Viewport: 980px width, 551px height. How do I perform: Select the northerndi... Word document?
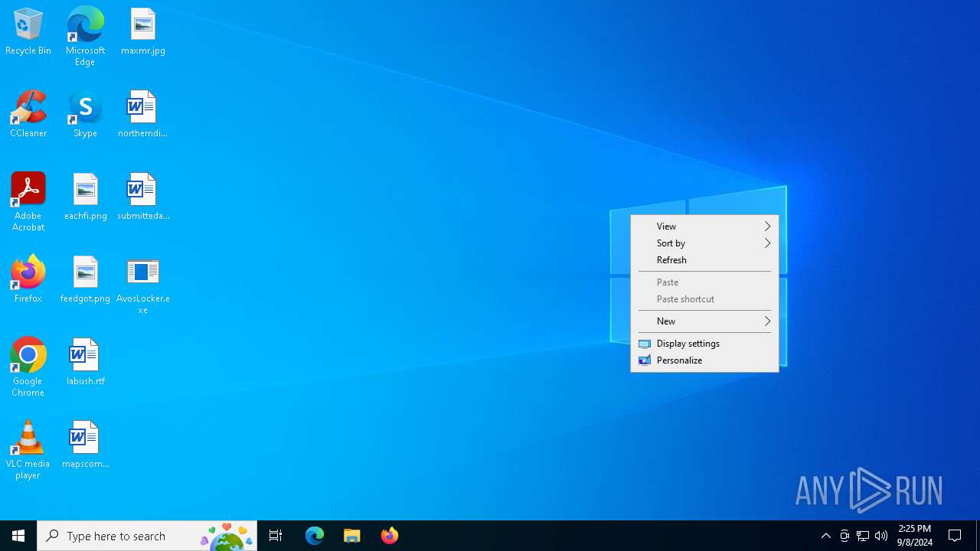[143, 115]
